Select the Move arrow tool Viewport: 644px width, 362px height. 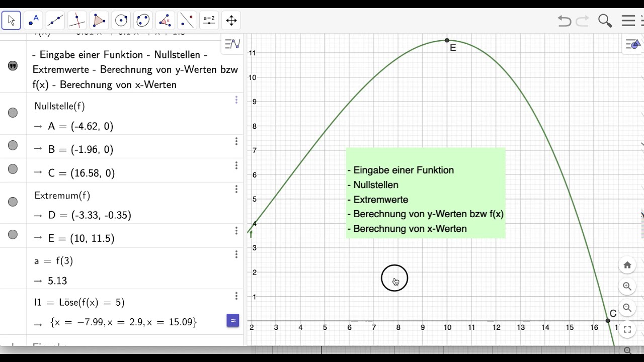point(11,21)
